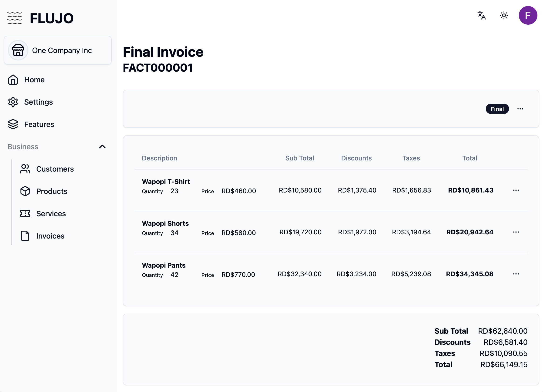Open invoice actions menu beside Final badge
The height and width of the screenshot is (392, 543).
[x=520, y=109]
